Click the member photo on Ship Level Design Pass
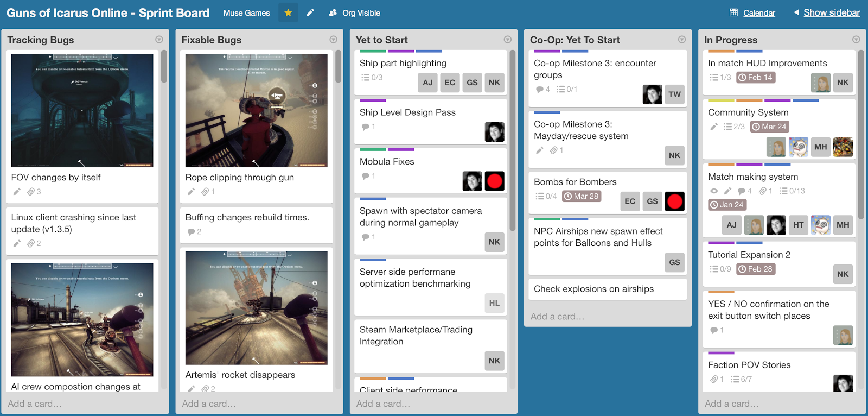 [494, 132]
